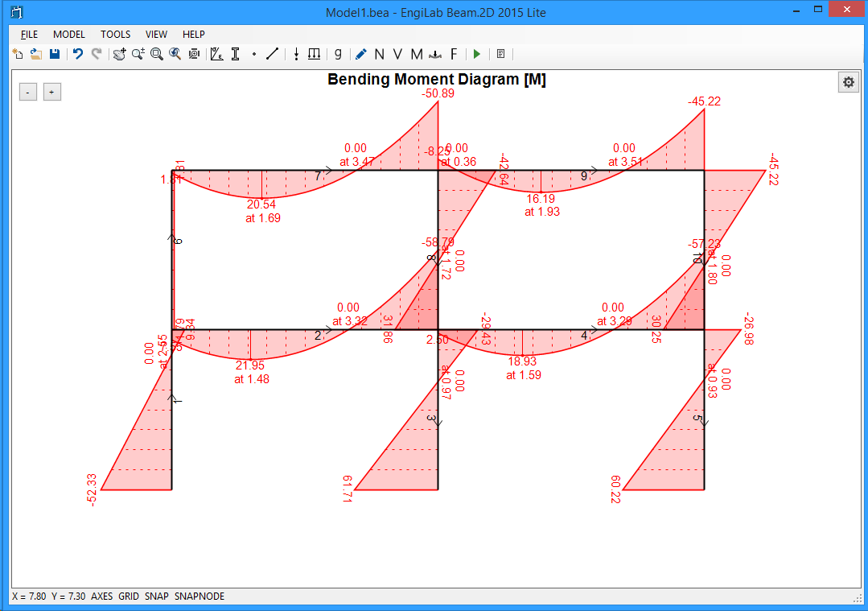
Task: Click the 'at 1.48' position label
Action: pos(251,379)
